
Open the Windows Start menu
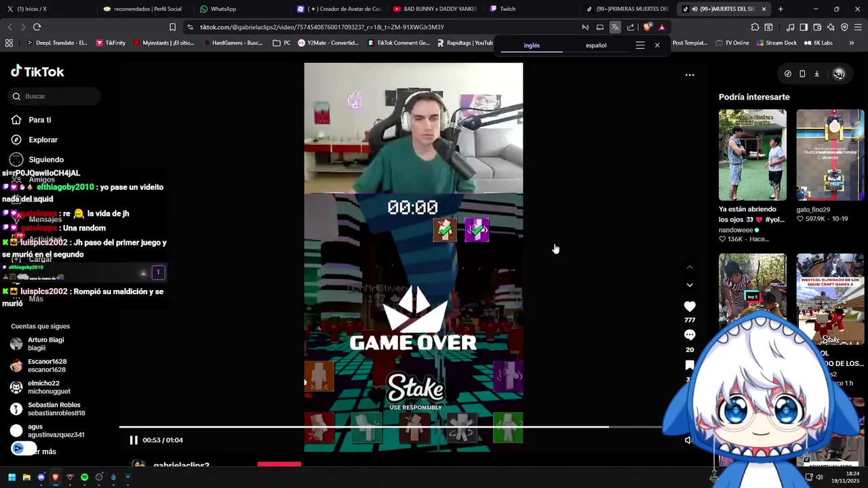(x=12, y=477)
